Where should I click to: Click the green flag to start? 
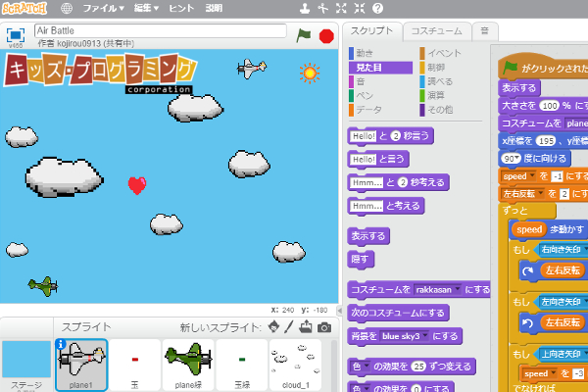304,34
